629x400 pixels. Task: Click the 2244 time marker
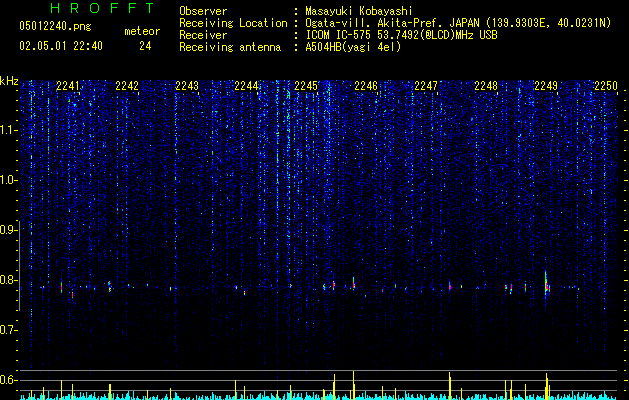(246, 86)
